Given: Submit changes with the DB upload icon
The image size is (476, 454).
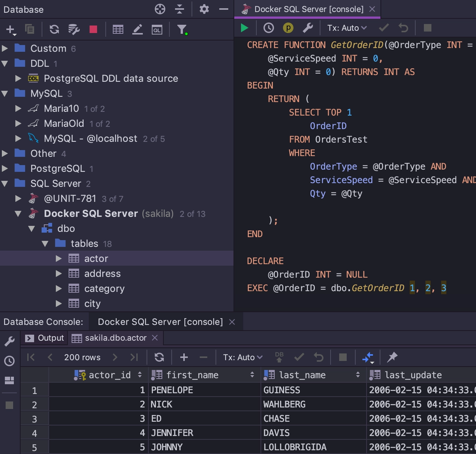Looking at the screenshot, I should (279, 357).
